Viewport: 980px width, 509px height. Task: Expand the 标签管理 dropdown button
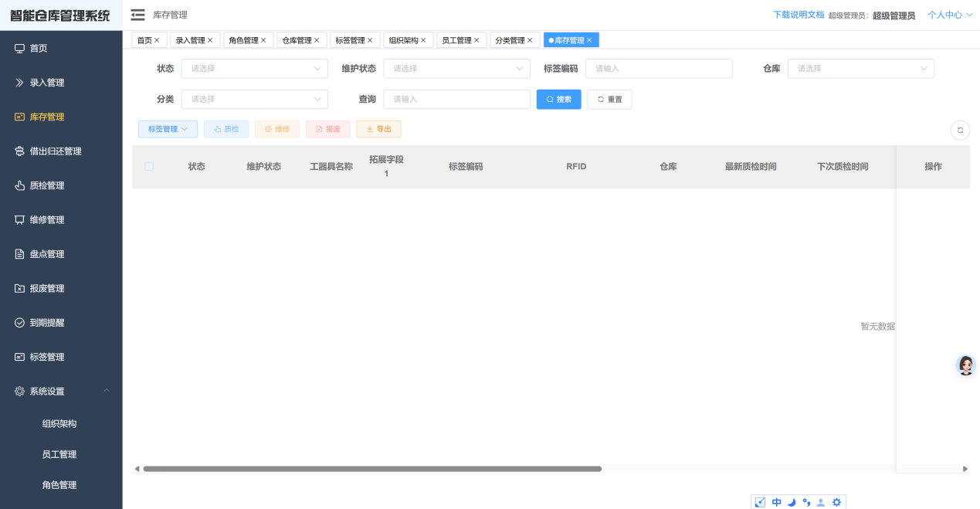(168, 128)
